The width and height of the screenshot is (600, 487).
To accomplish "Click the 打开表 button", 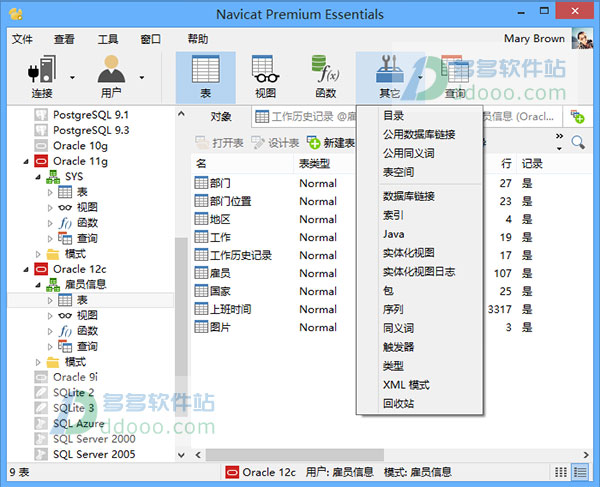I will point(219,143).
